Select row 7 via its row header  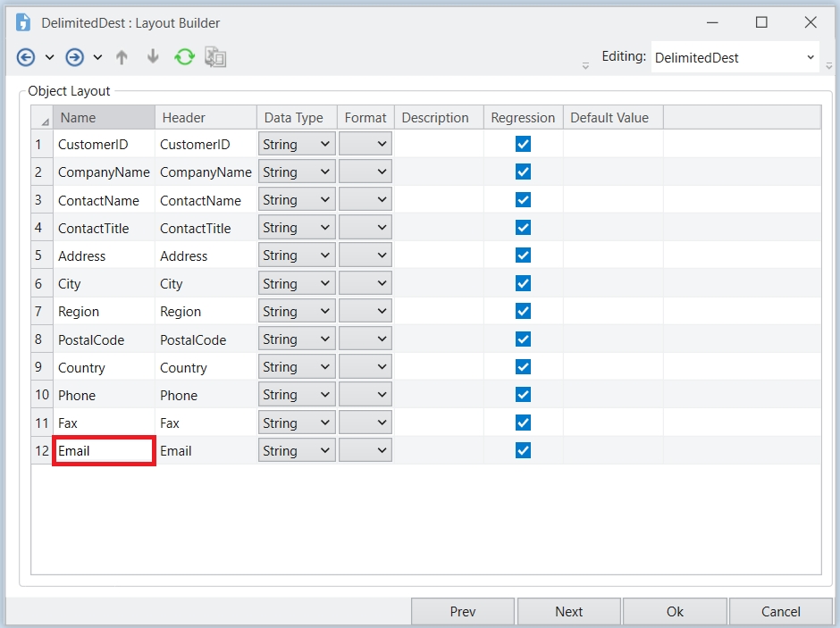[39, 312]
